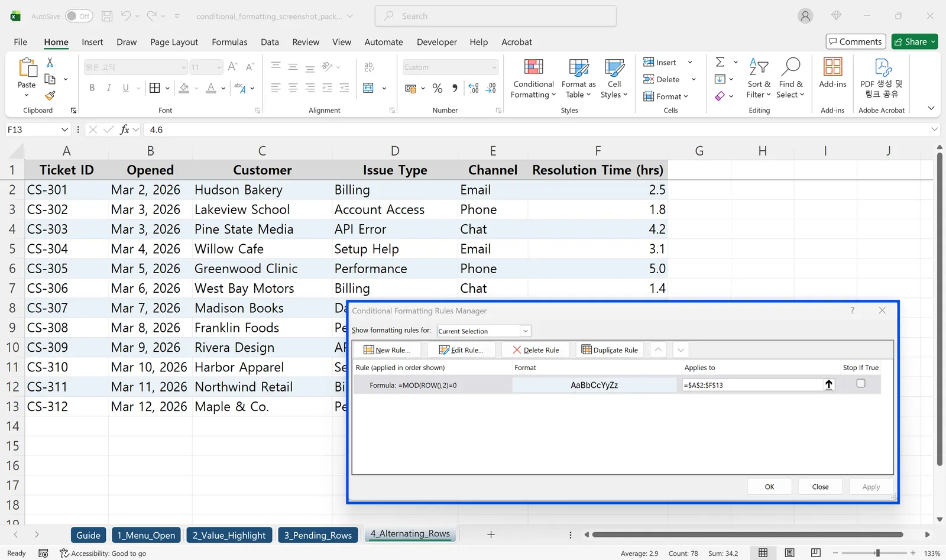Click Increase Decimal icon

[x=474, y=88]
